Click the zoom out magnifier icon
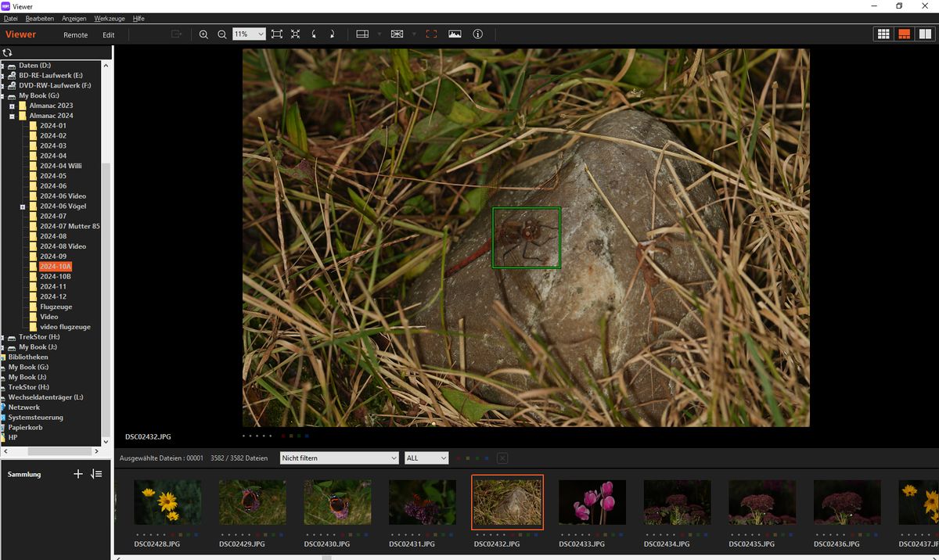939x560 pixels. point(222,34)
